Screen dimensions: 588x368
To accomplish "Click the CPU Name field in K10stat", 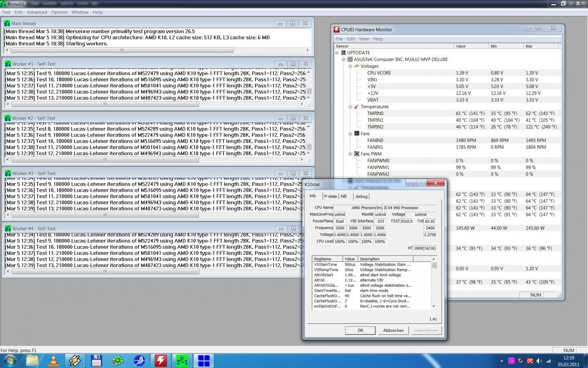I will 385,208.
